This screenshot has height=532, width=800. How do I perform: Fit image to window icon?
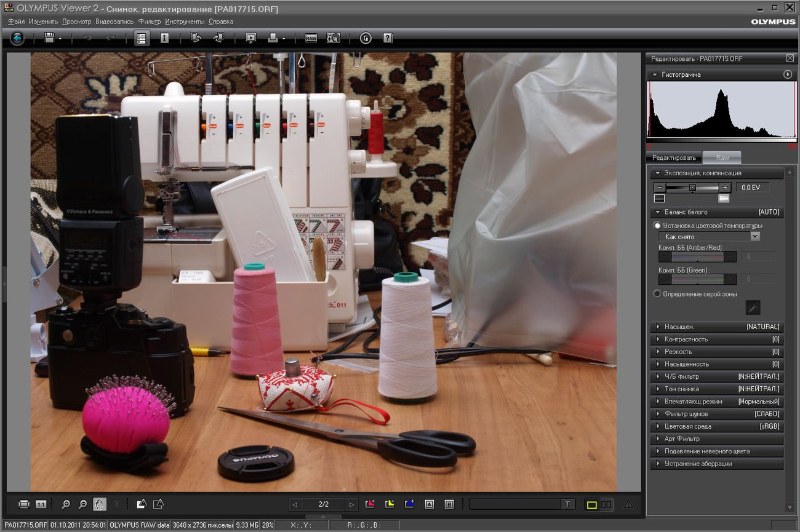point(24,504)
